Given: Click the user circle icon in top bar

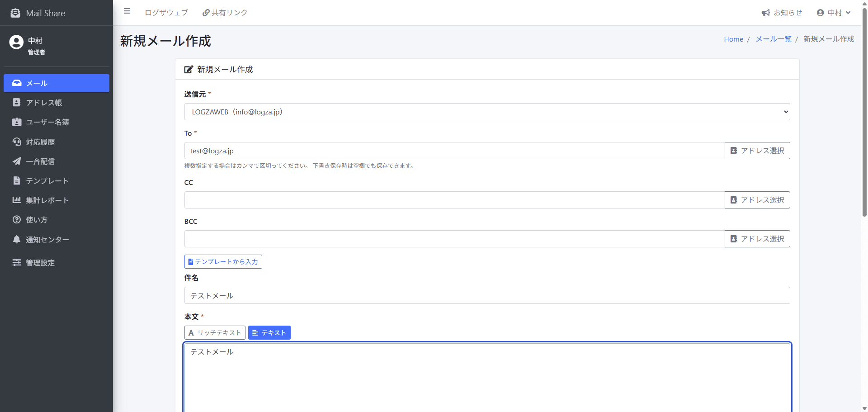Looking at the screenshot, I should [821, 13].
